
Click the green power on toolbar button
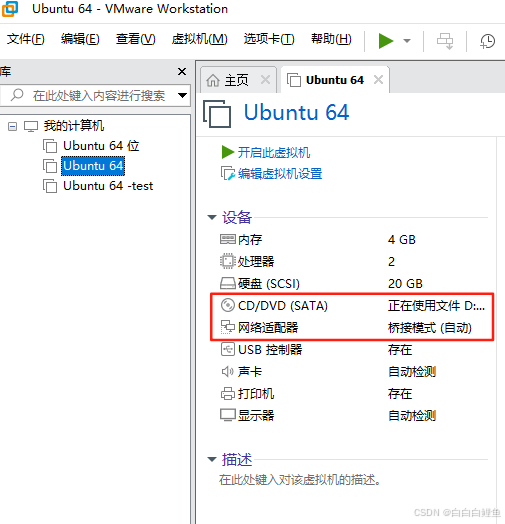[386, 41]
